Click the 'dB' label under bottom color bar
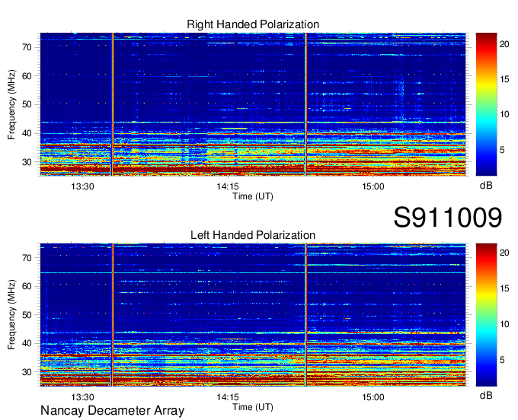The height and width of the screenshot is (420, 518). (x=486, y=396)
